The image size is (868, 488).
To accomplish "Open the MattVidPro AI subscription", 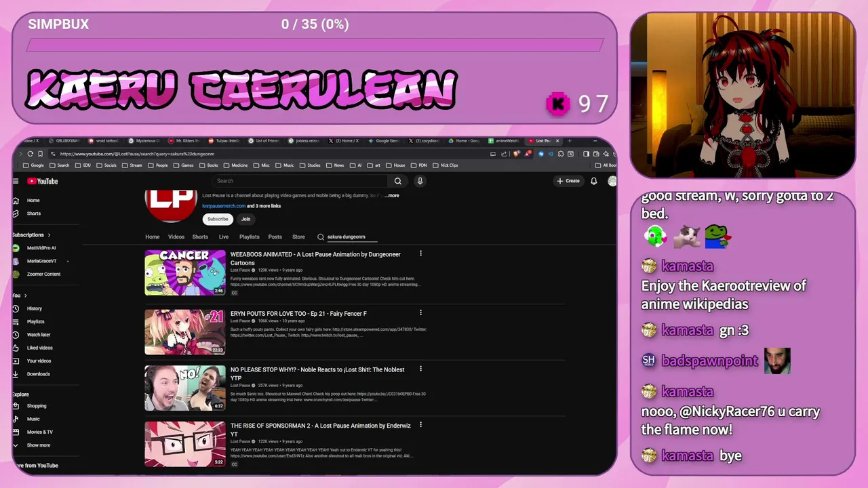I will [34, 248].
